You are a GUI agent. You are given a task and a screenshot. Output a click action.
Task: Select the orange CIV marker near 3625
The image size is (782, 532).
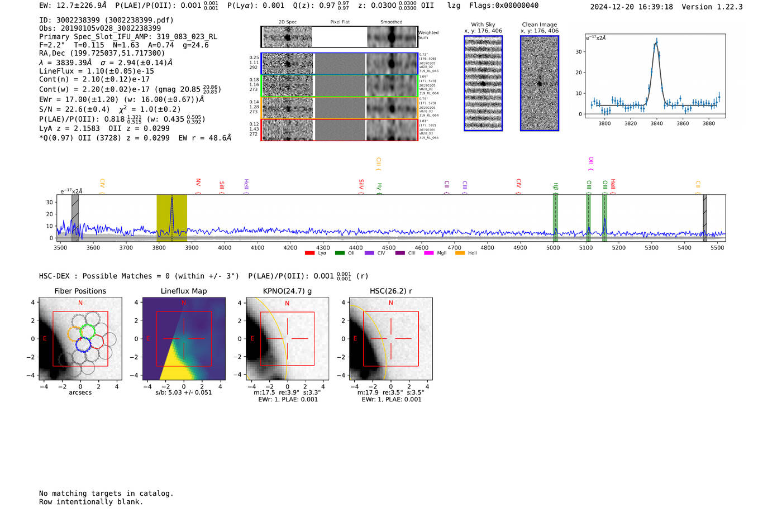(102, 186)
